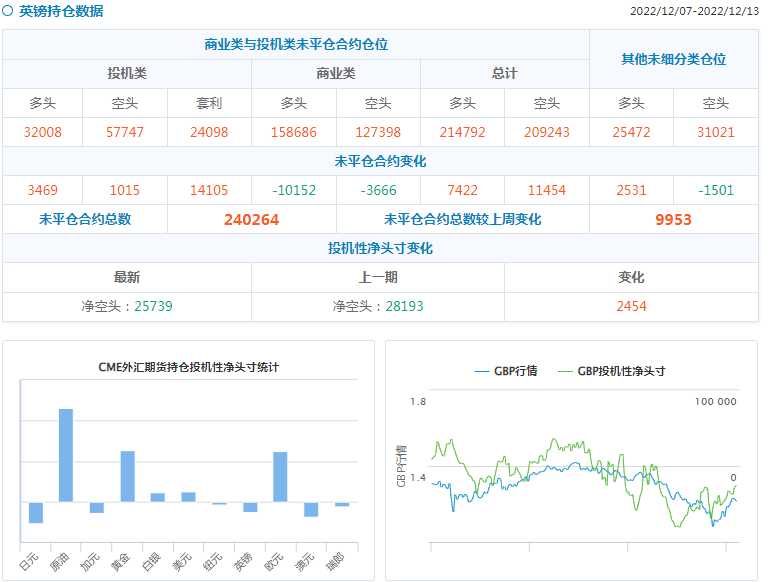This screenshot has width=770, height=582.
Task: Click the circle icon beside 英镑持仓数据
Action: coord(8,12)
